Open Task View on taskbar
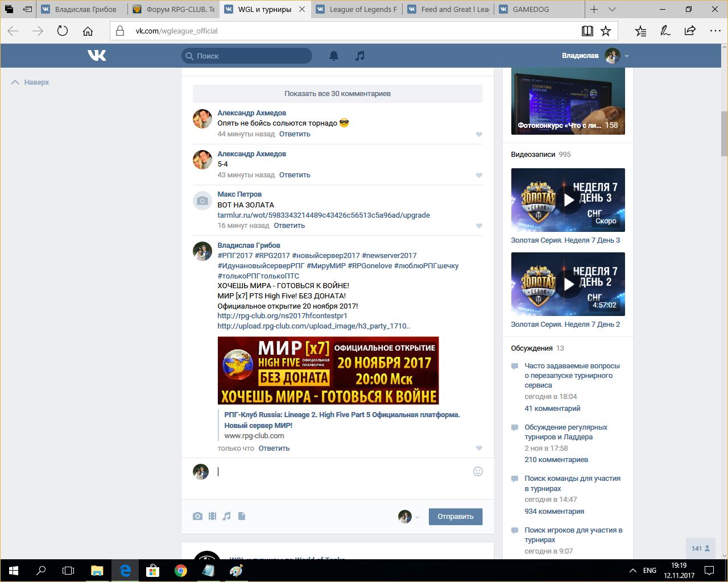This screenshot has height=582, width=728. click(x=68, y=571)
